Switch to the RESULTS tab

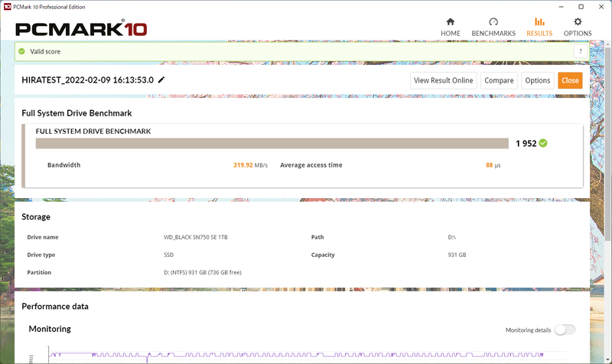(539, 28)
